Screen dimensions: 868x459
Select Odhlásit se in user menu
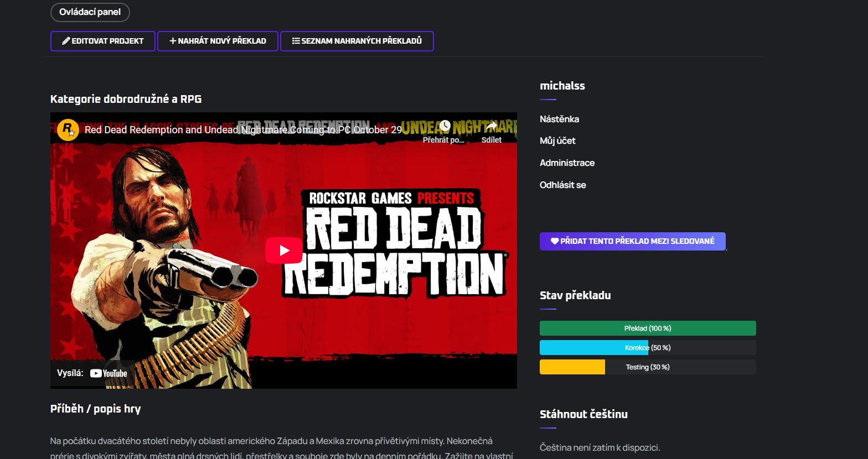(x=562, y=185)
